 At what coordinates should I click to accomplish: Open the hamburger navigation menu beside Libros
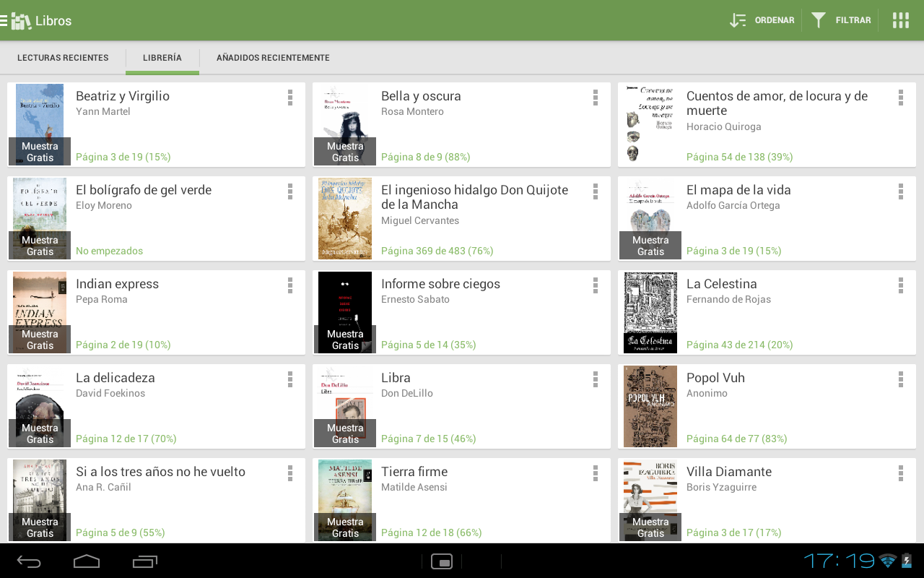tap(4, 20)
